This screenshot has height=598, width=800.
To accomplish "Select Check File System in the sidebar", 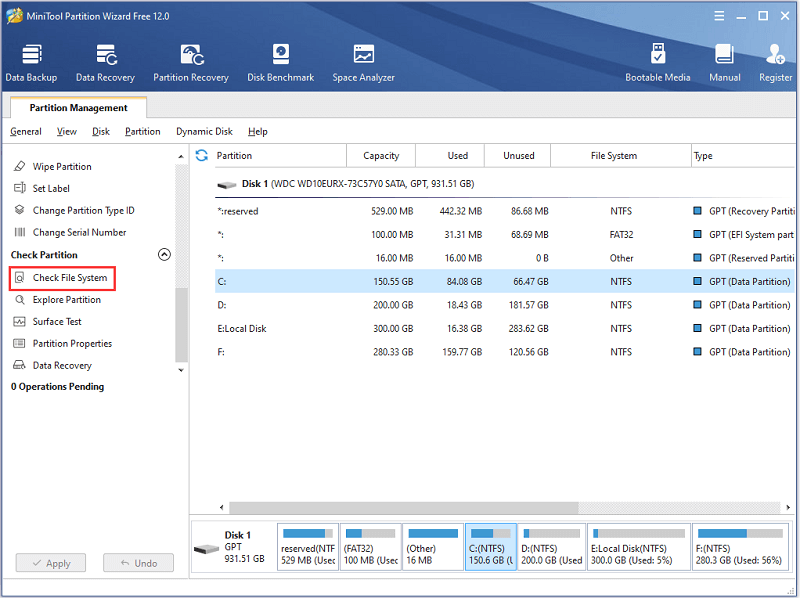I will pos(68,278).
